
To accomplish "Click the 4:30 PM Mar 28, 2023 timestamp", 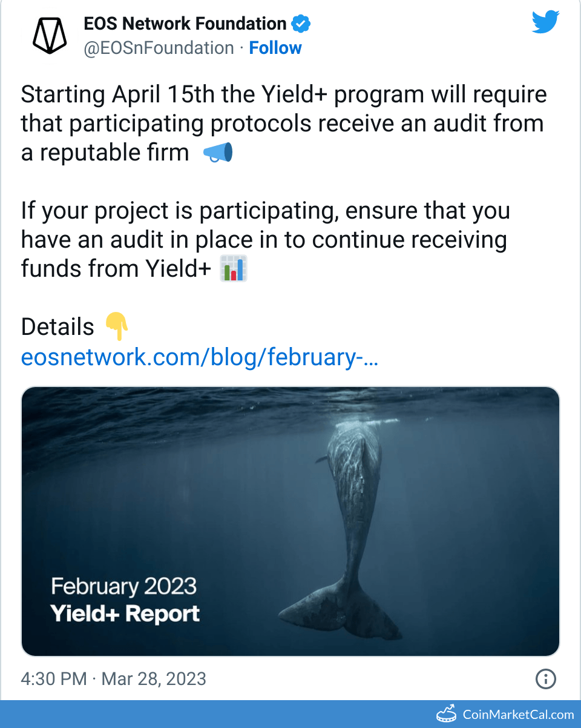I will [x=114, y=679].
